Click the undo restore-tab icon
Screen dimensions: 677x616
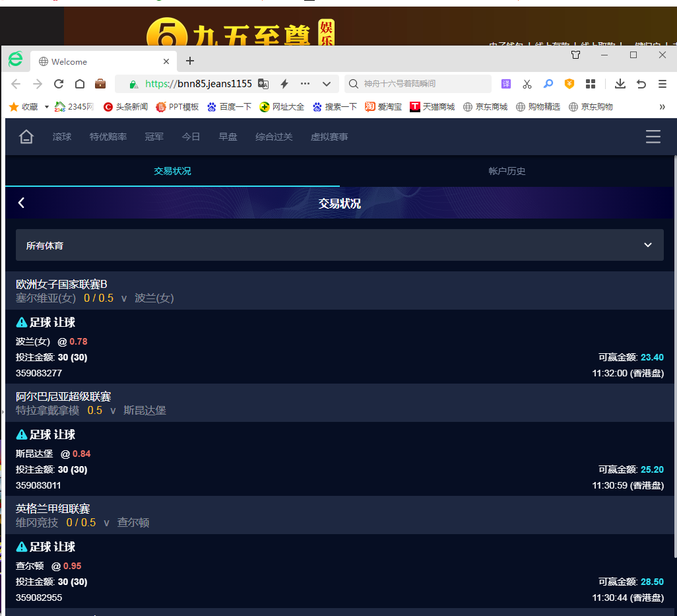coord(641,84)
